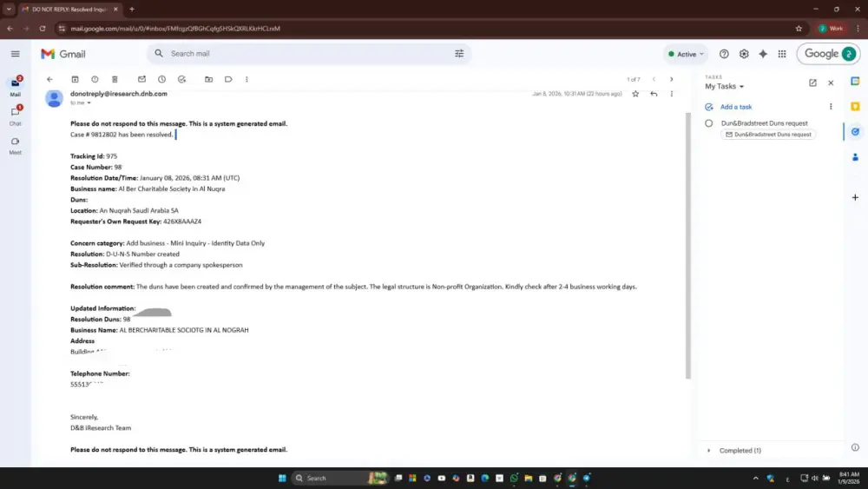Expand recipient details next to 'to me'
868x489 pixels.
coord(89,103)
